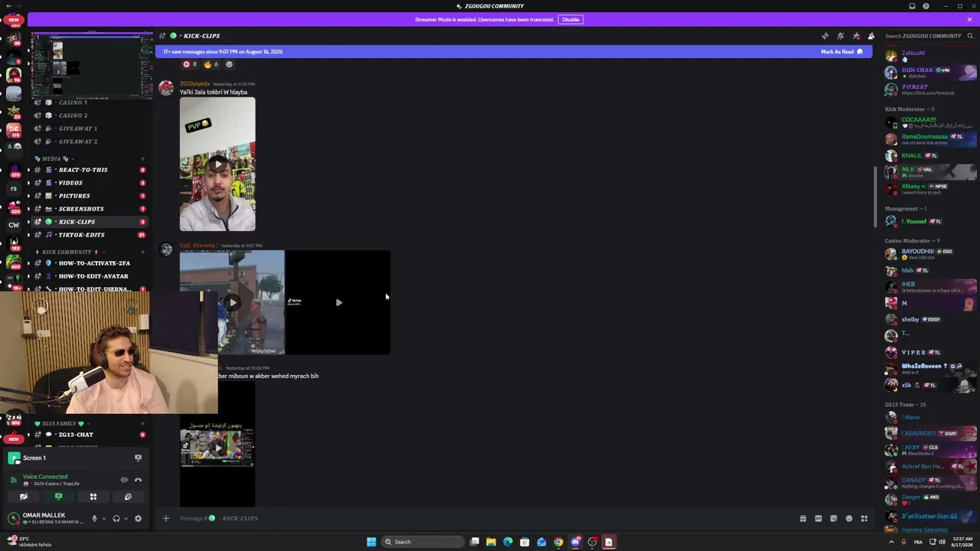The width and height of the screenshot is (980, 551).
Task: Dismiss the Streamer Mode banner
Action: pos(969,19)
